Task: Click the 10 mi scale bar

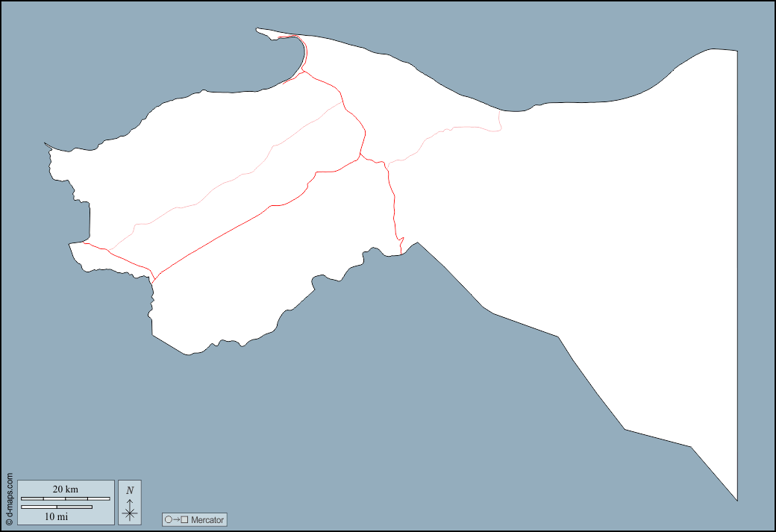Action: coord(57,507)
